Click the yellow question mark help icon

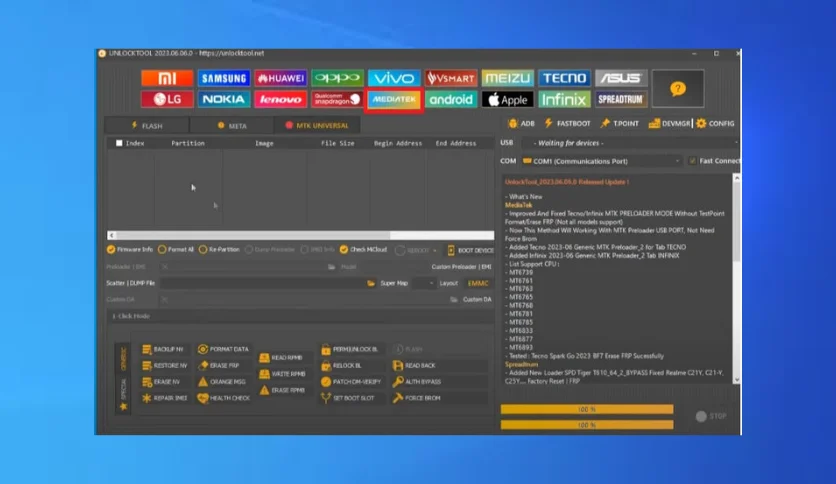tap(678, 88)
